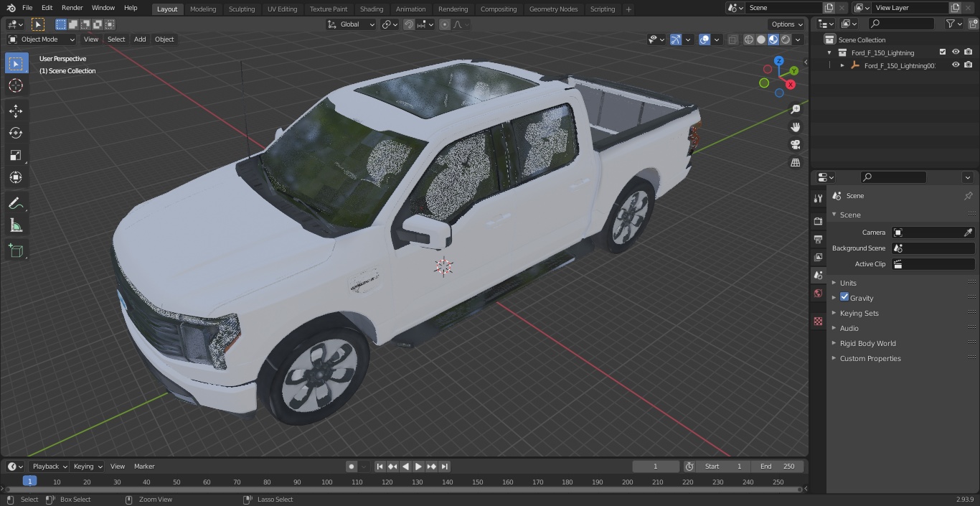Toggle Ford_F_150_Lightning collection exclude checkbox
Image resolution: width=980 pixels, height=506 pixels.
click(x=943, y=52)
